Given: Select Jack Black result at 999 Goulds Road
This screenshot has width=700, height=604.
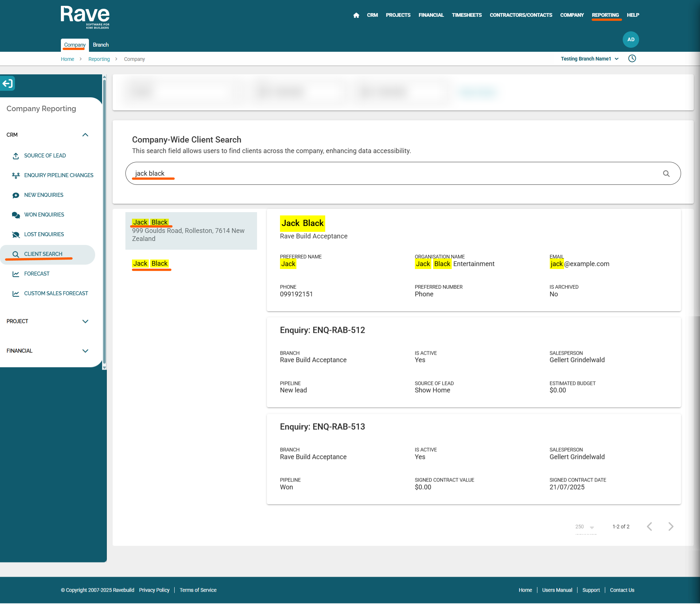Looking at the screenshot, I should (191, 231).
